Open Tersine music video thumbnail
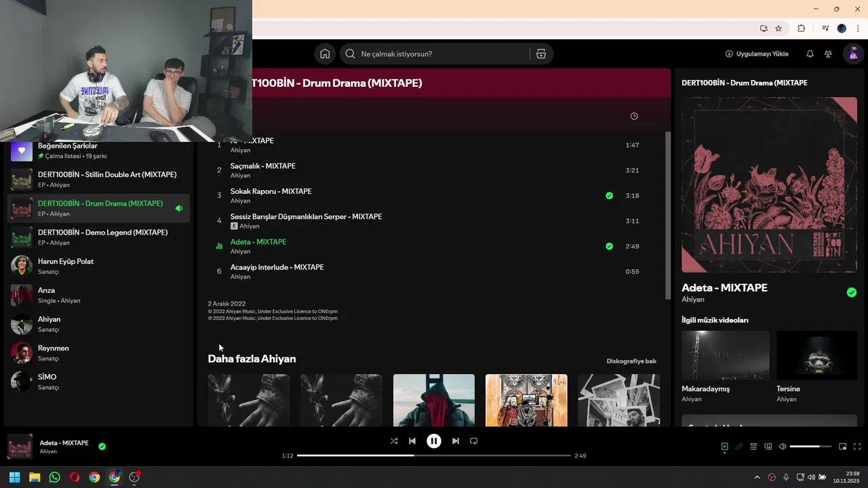This screenshot has width=868, height=488. pos(817,355)
